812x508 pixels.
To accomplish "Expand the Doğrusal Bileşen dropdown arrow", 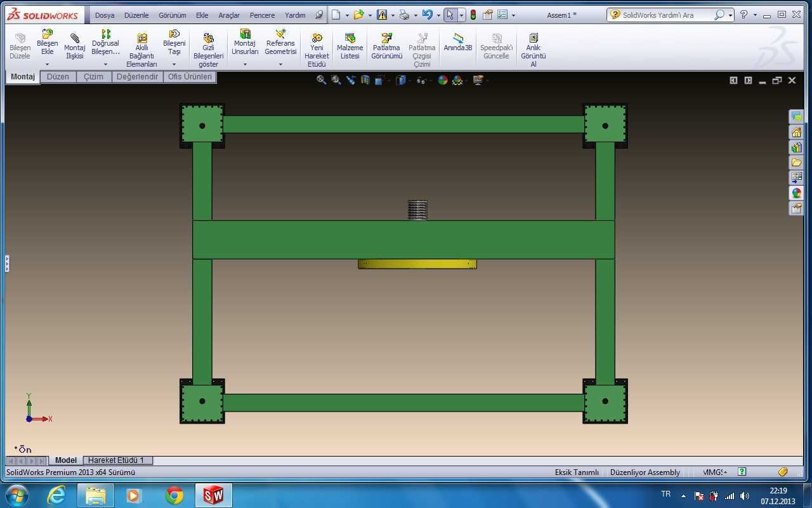I will click(105, 64).
